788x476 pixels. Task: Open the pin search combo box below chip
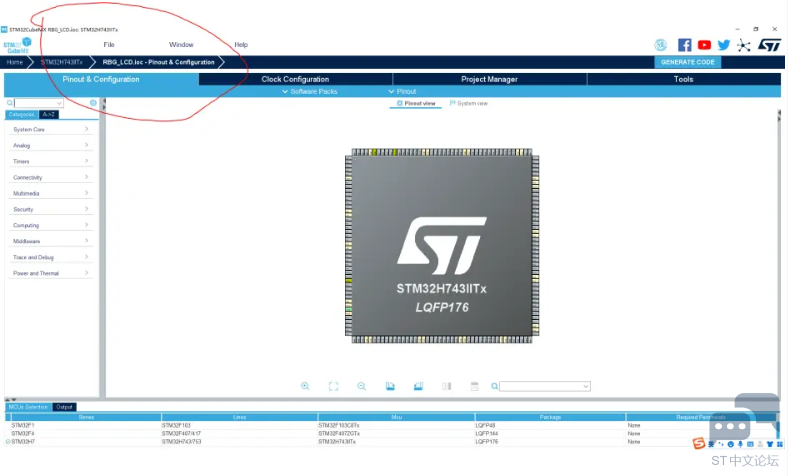coord(545,386)
